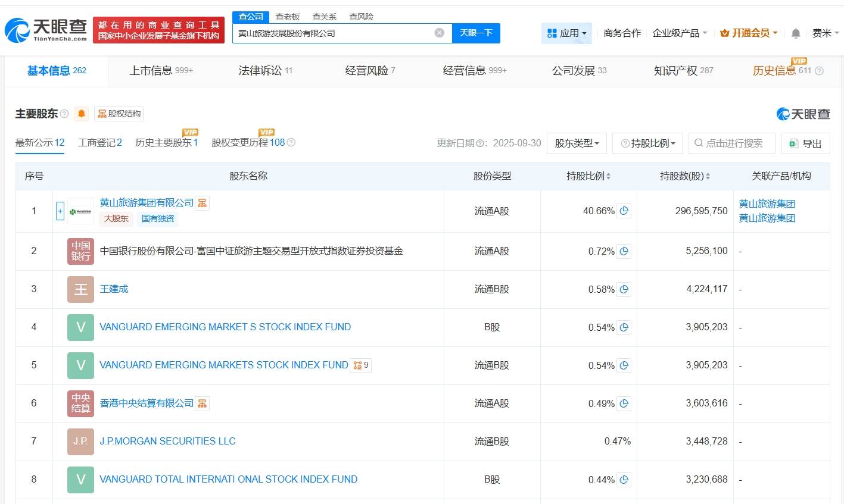Click help icon next to 历史信息 tab
The image size is (844, 504).
click(x=819, y=71)
